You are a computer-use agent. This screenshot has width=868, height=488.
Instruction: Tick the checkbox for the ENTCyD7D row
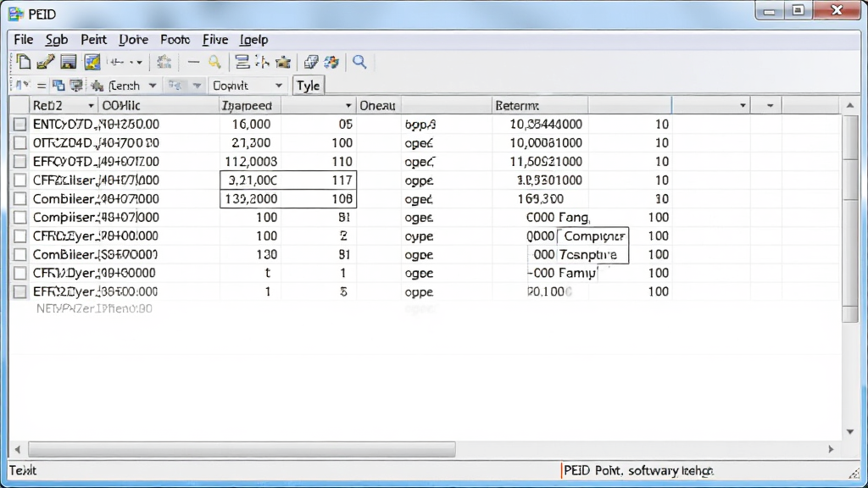[20, 125]
